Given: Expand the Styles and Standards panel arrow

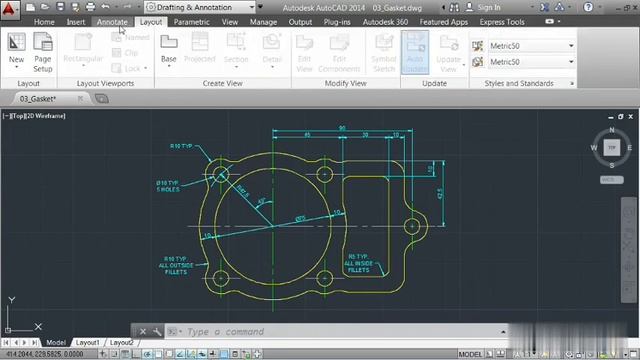Looking at the screenshot, I should tap(572, 83).
